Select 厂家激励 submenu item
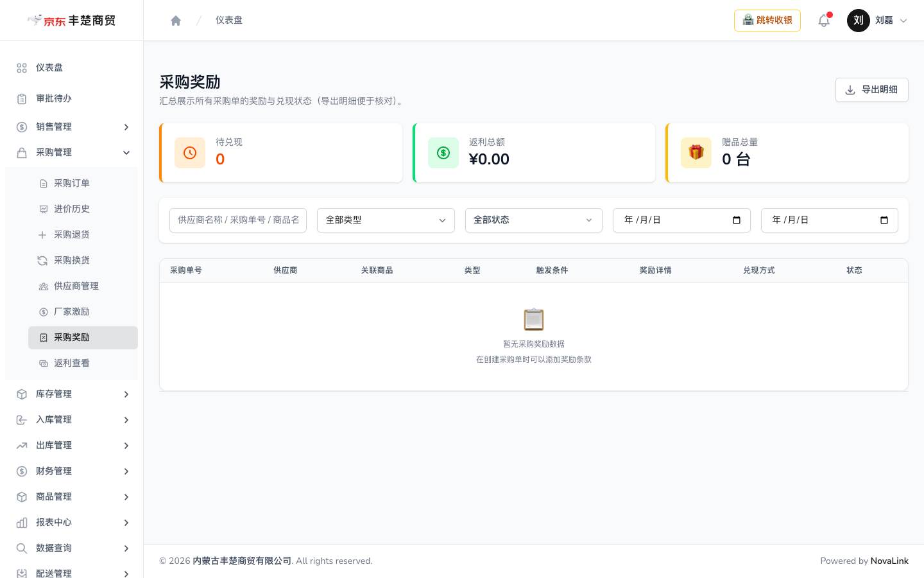This screenshot has height=578, width=924. point(83,312)
